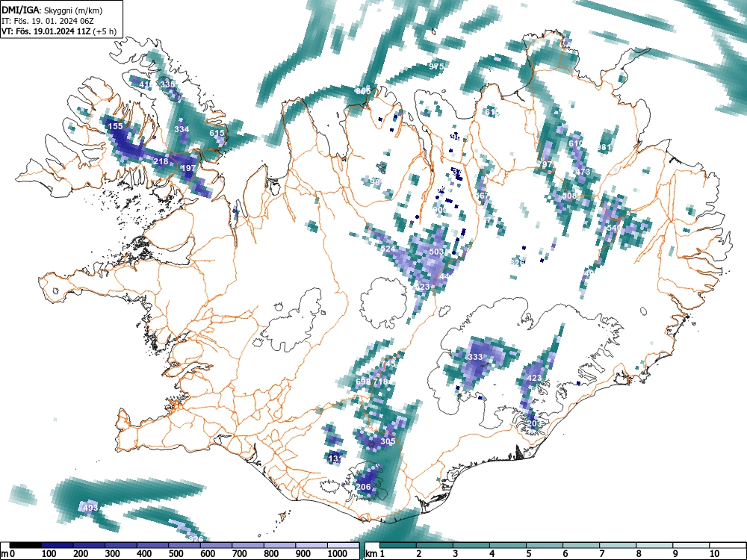
Task: Click the 493 label over the ocean
Action: point(90,508)
